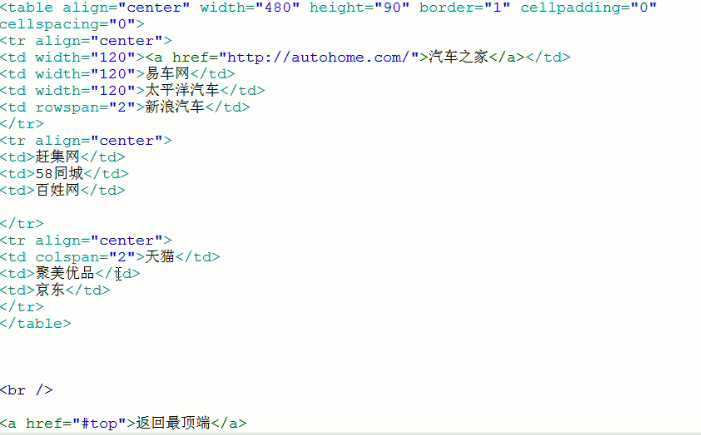Click the closing tr after 百姓网
The width and height of the screenshot is (701, 435).
click(22, 224)
